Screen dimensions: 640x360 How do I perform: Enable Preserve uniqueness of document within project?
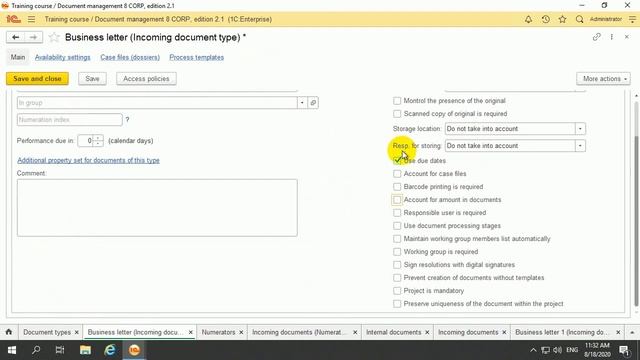pyautogui.click(x=397, y=304)
